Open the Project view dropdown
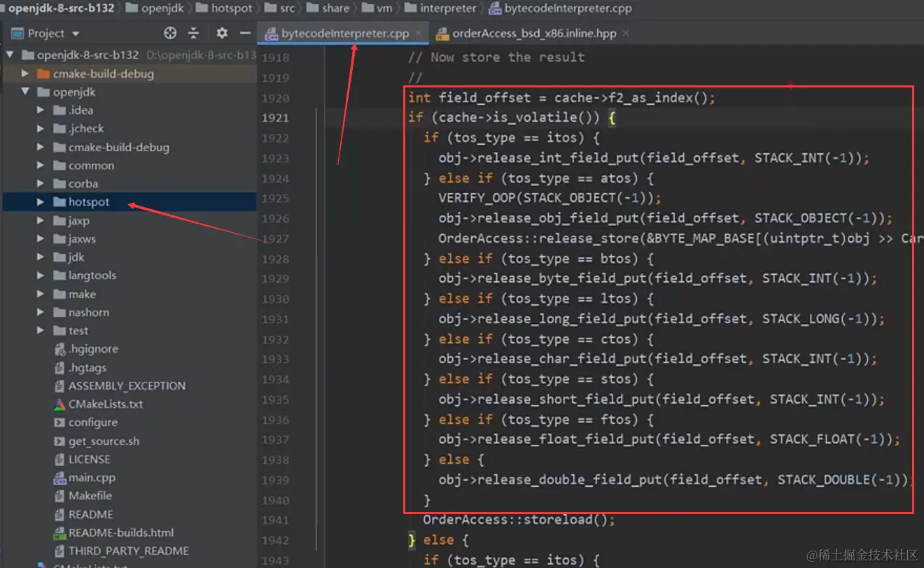 [76, 34]
